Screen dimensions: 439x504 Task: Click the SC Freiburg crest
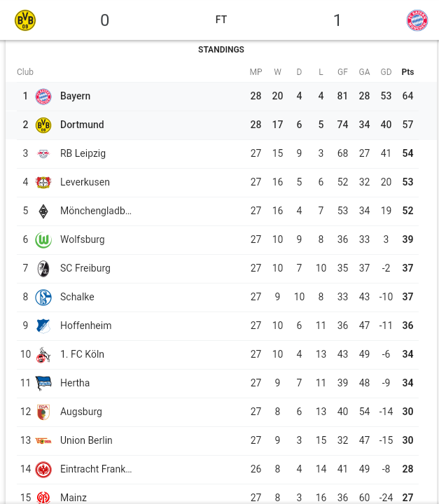[x=43, y=268]
